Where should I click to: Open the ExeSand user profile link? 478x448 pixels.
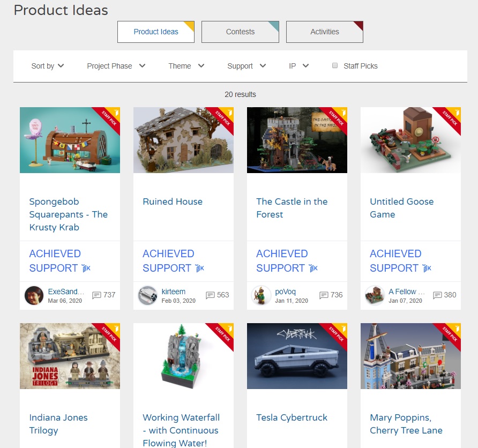pyautogui.click(x=66, y=292)
